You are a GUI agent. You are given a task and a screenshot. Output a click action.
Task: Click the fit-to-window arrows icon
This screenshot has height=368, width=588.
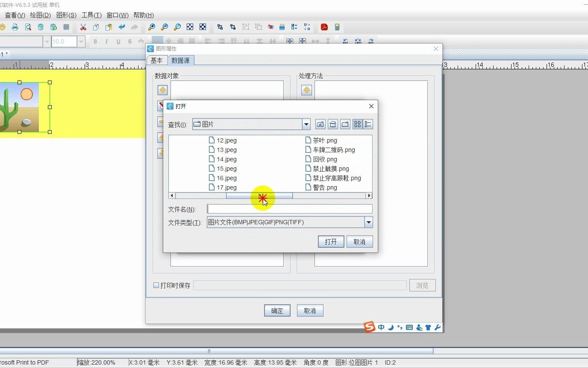pyautogui.click(x=190, y=27)
